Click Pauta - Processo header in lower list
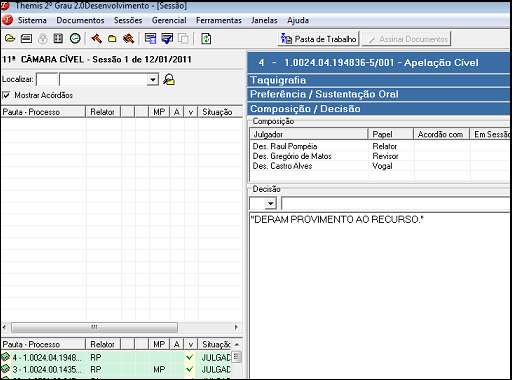Viewport: 512px width, 380px height. [x=43, y=344]
